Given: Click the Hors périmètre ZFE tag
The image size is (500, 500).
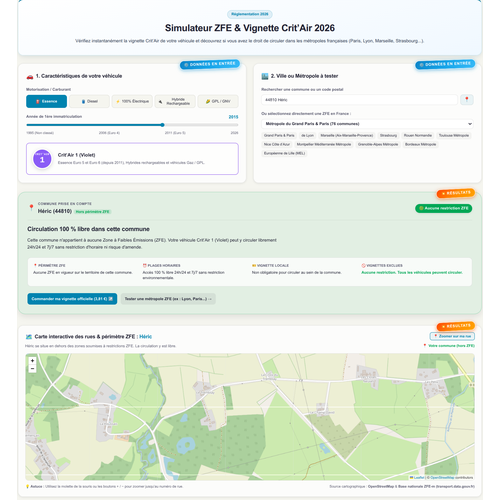Looking at the screenshot, I should click(93, 212).
